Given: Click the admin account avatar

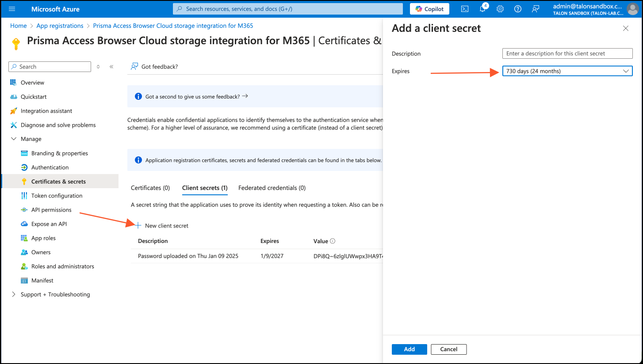Looking at the screenshot, I should point(632,9).
